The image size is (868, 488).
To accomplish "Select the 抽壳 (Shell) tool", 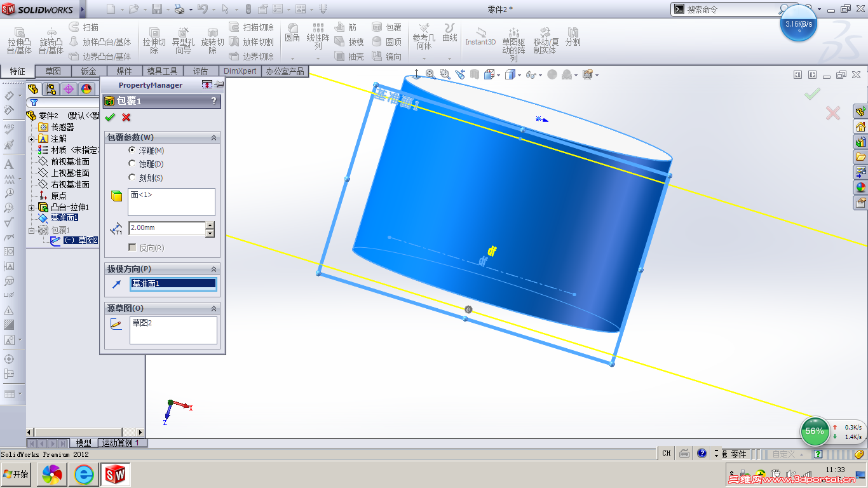I will coord(349,57).
